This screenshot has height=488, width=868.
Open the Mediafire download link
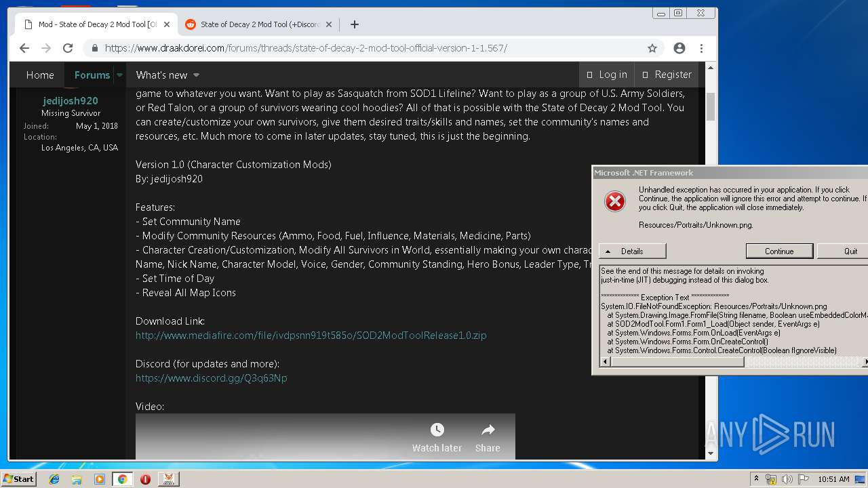(311, 335)
